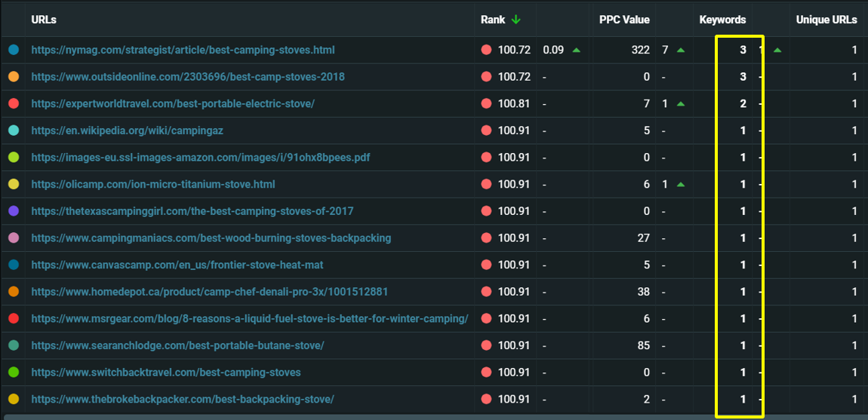The image size is (868, 420).
Task: Sort by the URLs column header
Action: tap(45, 20)
